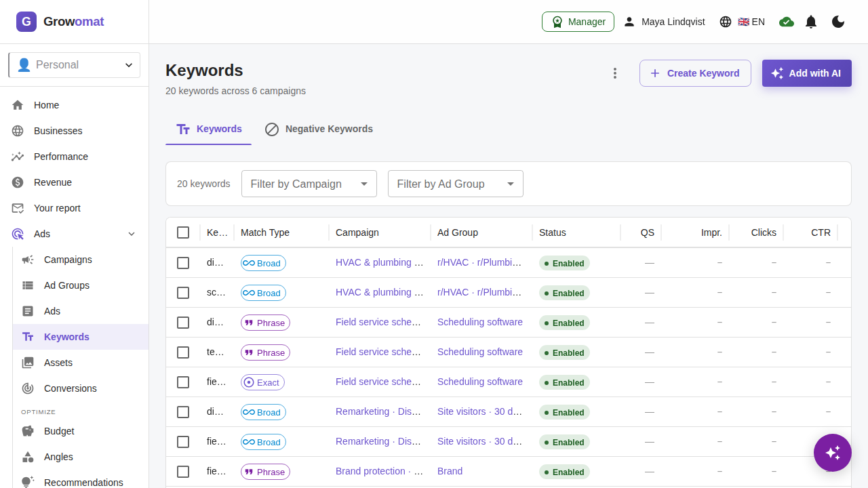Image resolution: width=868 pixels, height=488 pixels.
Task: Open Conversions in sidebar
Action: (81, 388)
